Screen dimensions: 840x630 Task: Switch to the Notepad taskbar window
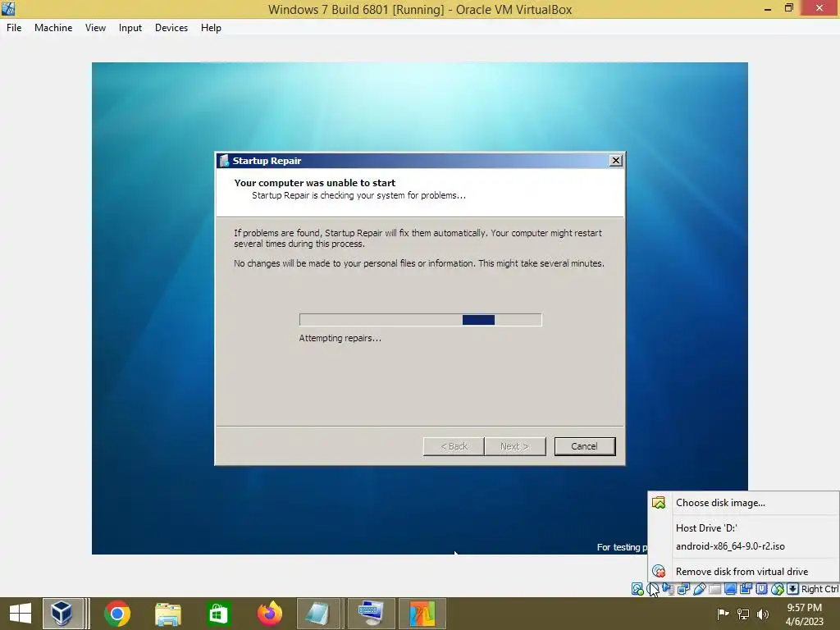click(319, 614)
